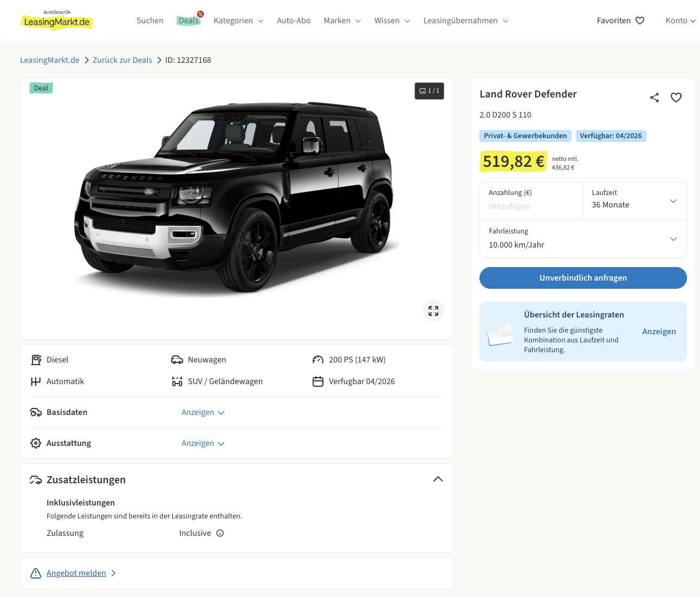700x597 pixels.
Task: Click the LeasingMarkt.de logo
Action: pyautogui.click(x=57, y=21)
